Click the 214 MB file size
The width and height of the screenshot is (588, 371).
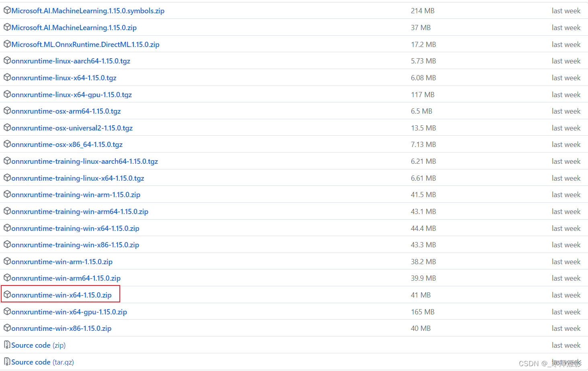[x=422, y=11]
